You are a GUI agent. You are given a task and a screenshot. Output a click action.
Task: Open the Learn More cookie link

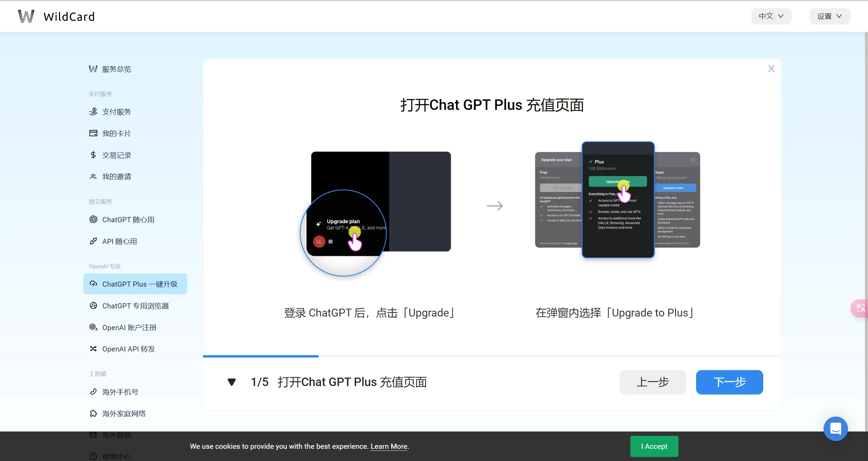coord(389,446)
